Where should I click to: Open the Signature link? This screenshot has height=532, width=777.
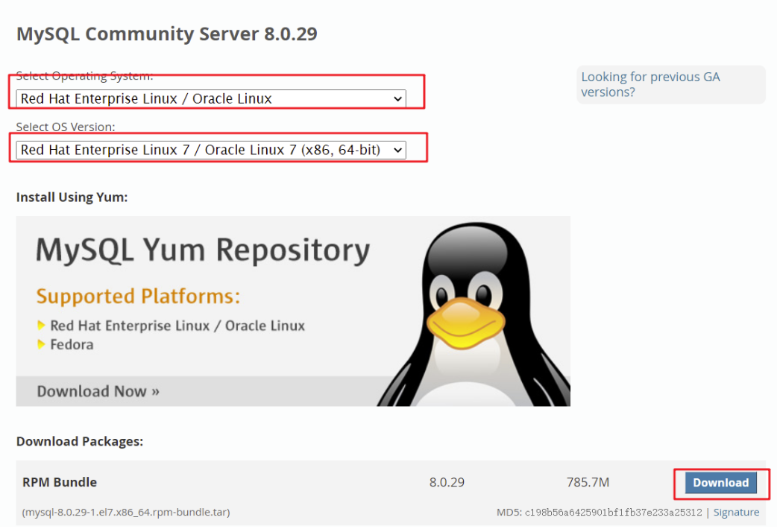[736, 512]
